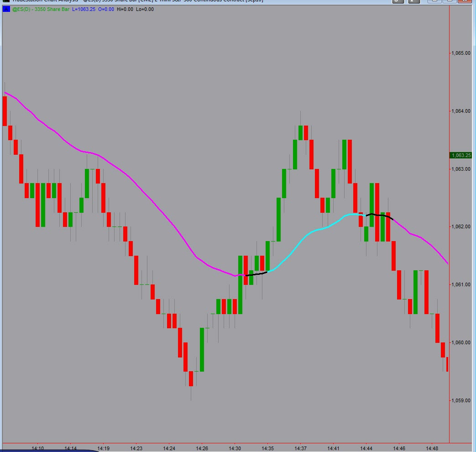Click the Hi=0.00 high value

[125, 9]
